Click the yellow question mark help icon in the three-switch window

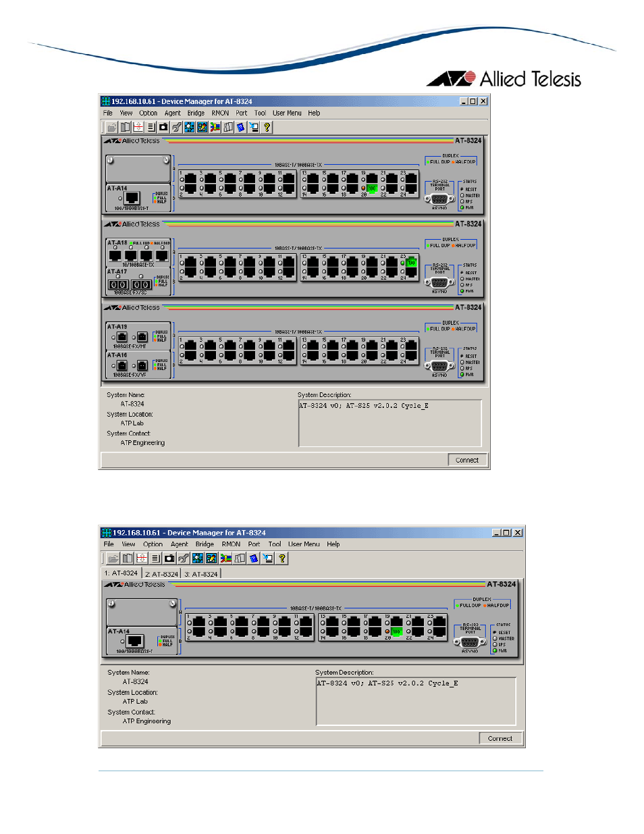[267, 127]
